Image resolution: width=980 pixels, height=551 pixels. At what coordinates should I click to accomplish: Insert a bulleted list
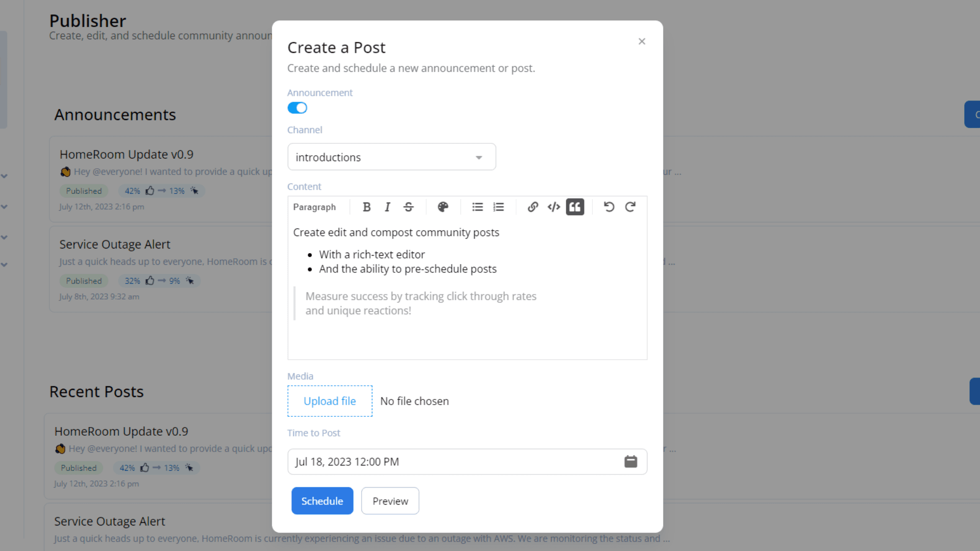click(x=477, y=207)
